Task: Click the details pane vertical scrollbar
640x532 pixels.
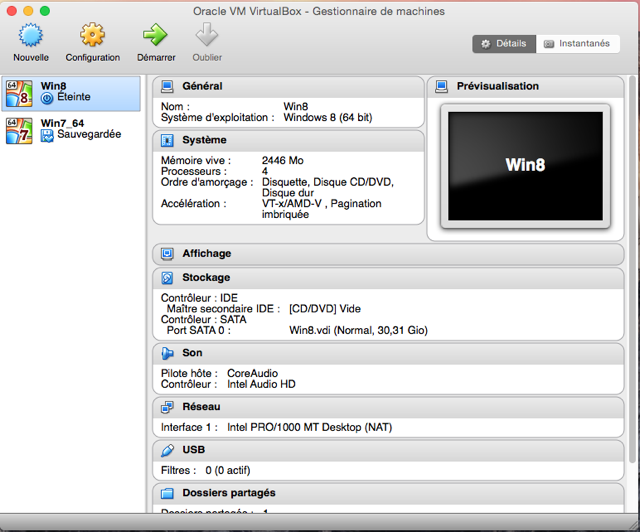Action: [632, 269]
